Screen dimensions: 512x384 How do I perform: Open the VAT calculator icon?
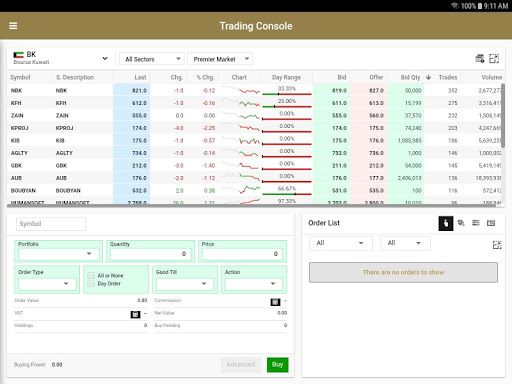click(135, 314)
